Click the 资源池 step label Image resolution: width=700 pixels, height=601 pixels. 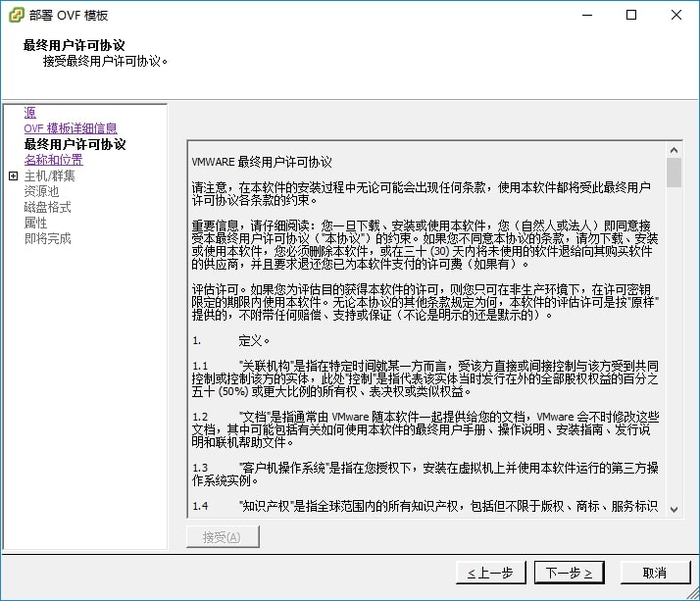pyautogui.click(x=41, y=191)
